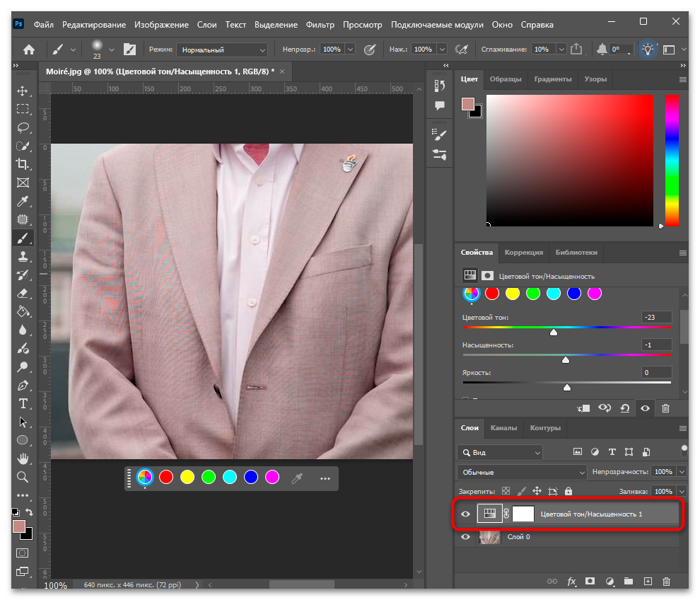Select the Zoom tool
Viewport: 700px width, 600px height.
[23, 477]
